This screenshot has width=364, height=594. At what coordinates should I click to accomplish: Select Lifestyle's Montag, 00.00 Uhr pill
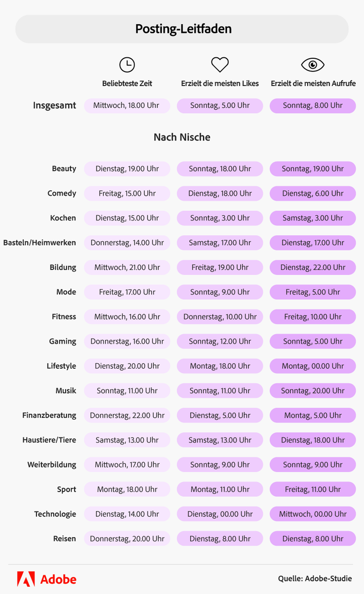coord(313,366)
